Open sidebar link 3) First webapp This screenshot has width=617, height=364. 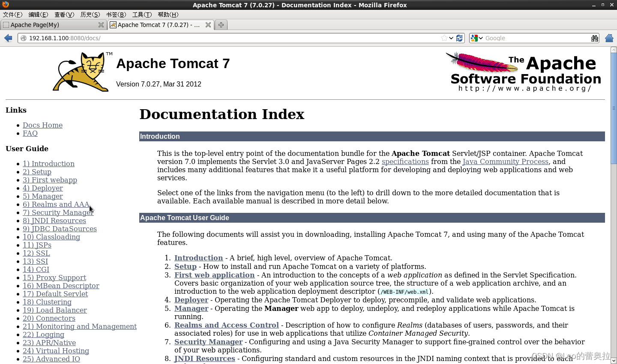pyautogui.click(x=50, y=180)
